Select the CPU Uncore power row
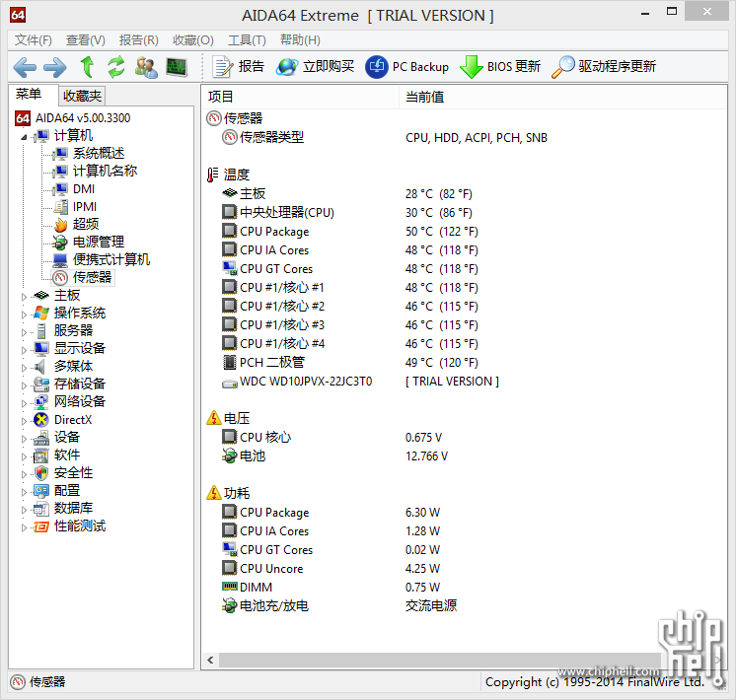This screenshot has height=700, width=736. point(465,569)
